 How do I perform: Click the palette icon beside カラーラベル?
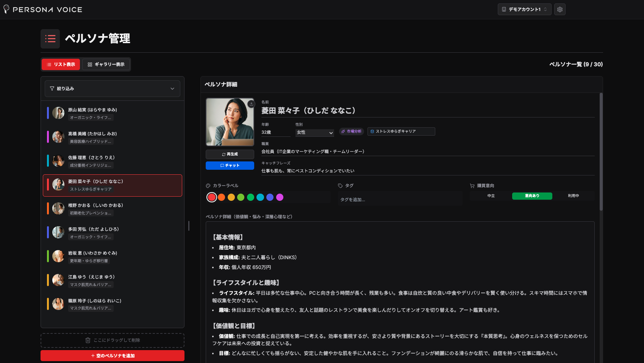tap(208, 185)
